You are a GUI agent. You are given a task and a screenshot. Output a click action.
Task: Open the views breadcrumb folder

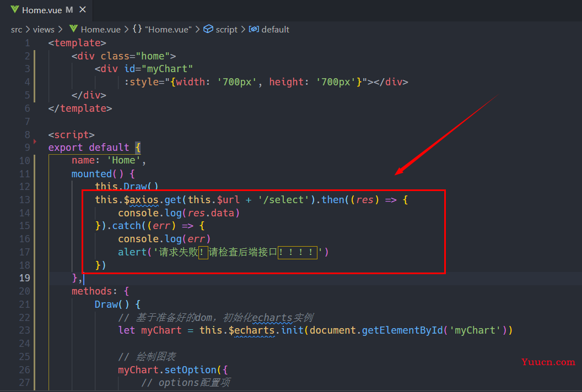(x=44, y=30)
